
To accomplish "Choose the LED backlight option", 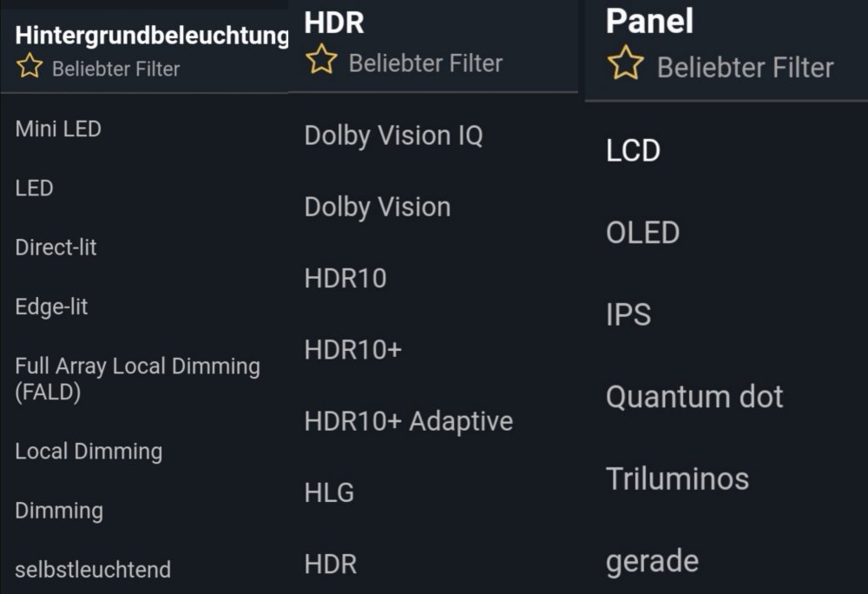I will tap(35, 188).
